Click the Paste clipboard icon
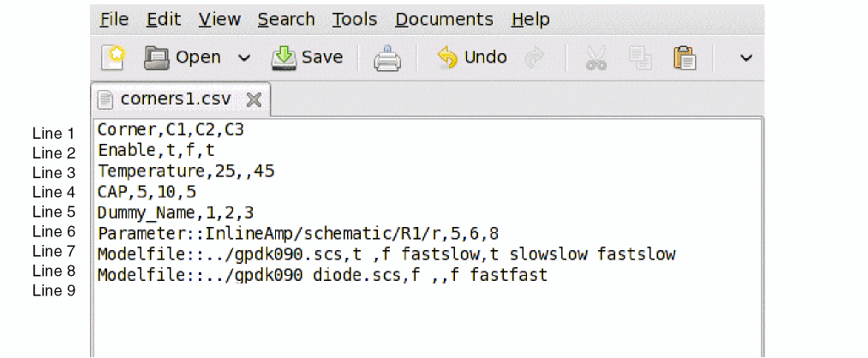Image resolution: width=868 pixels, height=358 pixels. click(684, 58)
